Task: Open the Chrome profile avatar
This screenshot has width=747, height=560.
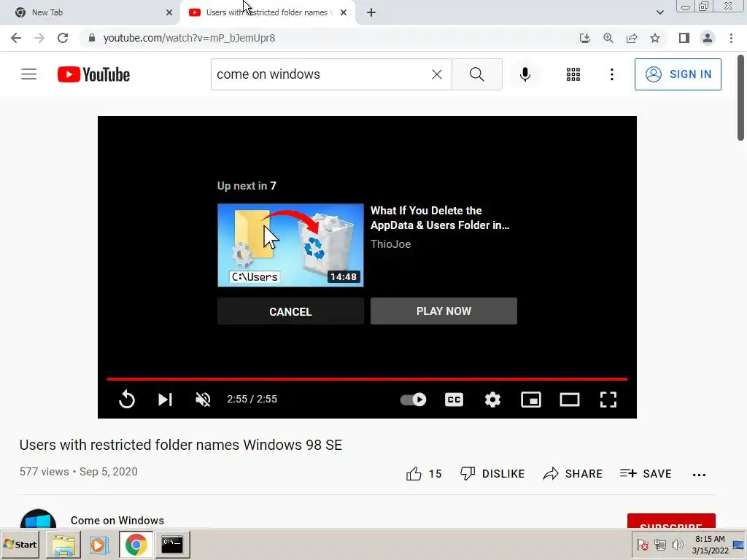Action: (708, 38)
